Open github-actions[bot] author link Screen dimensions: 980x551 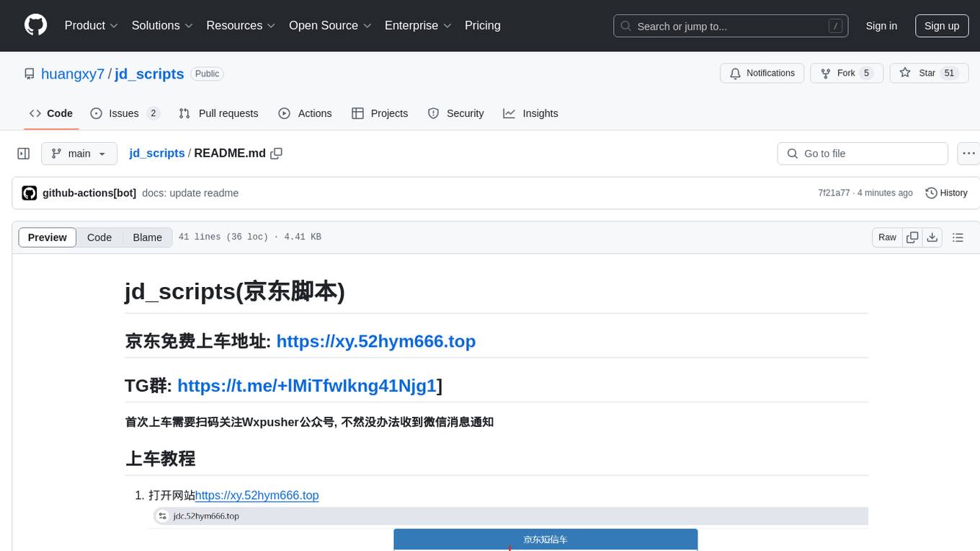(89, 193)
